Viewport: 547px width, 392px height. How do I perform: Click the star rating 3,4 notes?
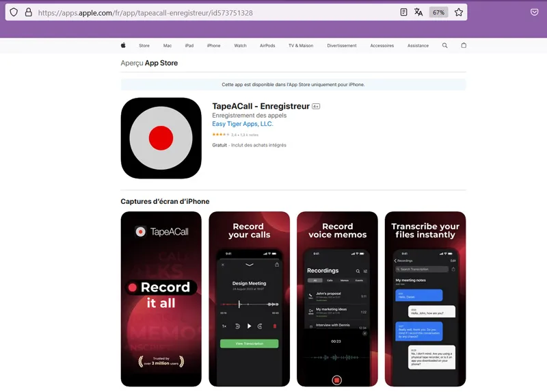coord(235,135)
